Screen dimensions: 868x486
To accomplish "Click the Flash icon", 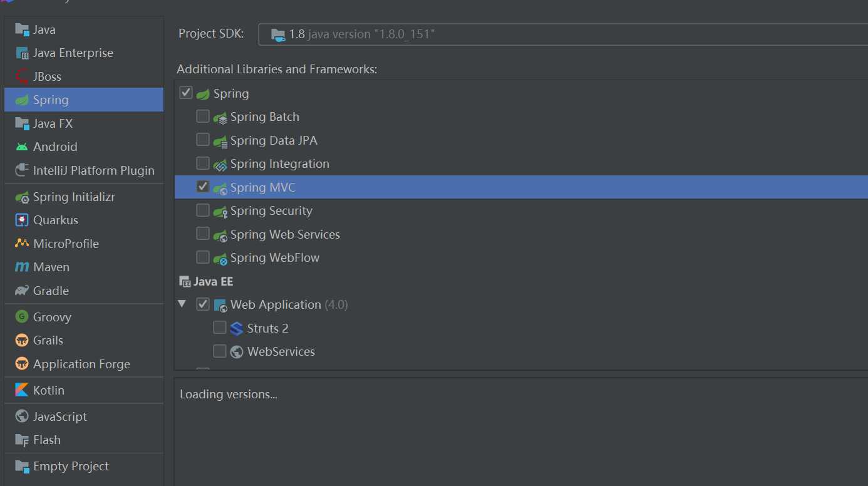I will [x=22, y=440].
